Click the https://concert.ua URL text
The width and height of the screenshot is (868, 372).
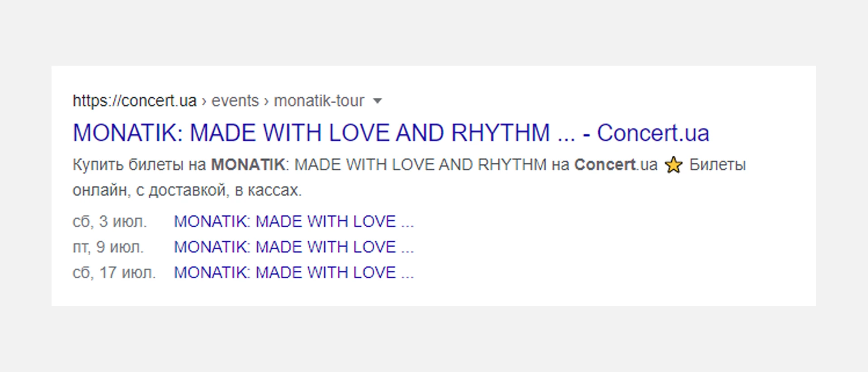(x=134, y=100)
